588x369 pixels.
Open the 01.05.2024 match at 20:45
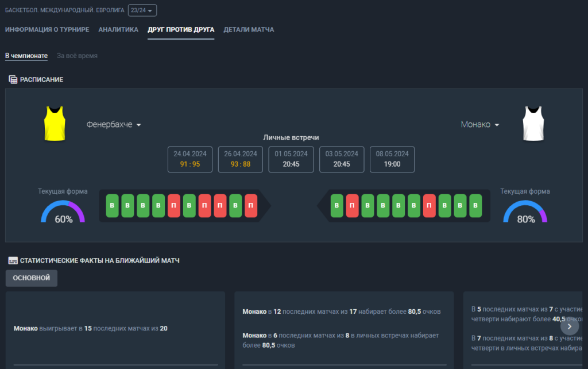pos(291,159)
